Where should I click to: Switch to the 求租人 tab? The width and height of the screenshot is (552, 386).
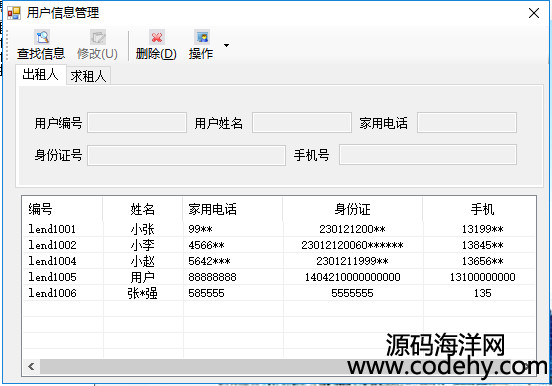click(88, 76)
